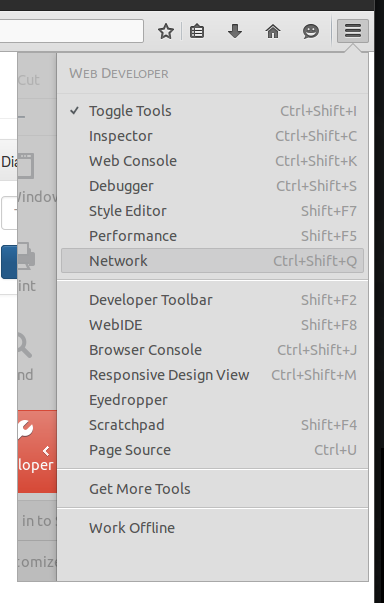Click the Find magnifier icon
The width and height of the screenshot is (384, 603).
tap(25, 345)
